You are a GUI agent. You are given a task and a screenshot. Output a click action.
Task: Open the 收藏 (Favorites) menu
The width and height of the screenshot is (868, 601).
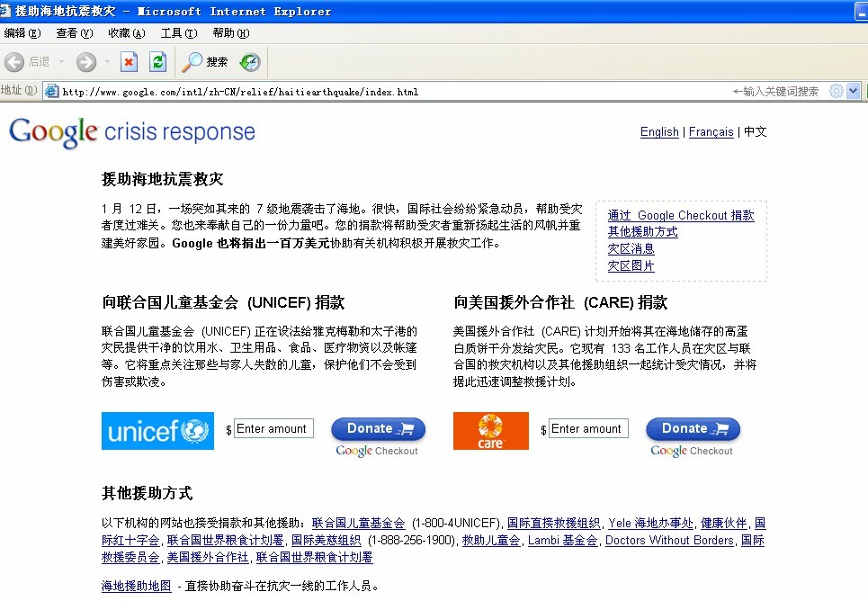click(126, 33)
